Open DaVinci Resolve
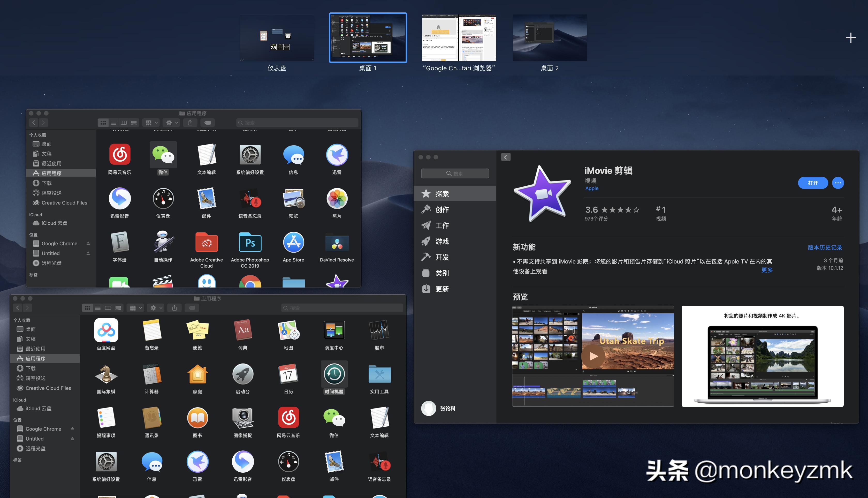This screenshot has width=868, height=498. pos(336,243)
